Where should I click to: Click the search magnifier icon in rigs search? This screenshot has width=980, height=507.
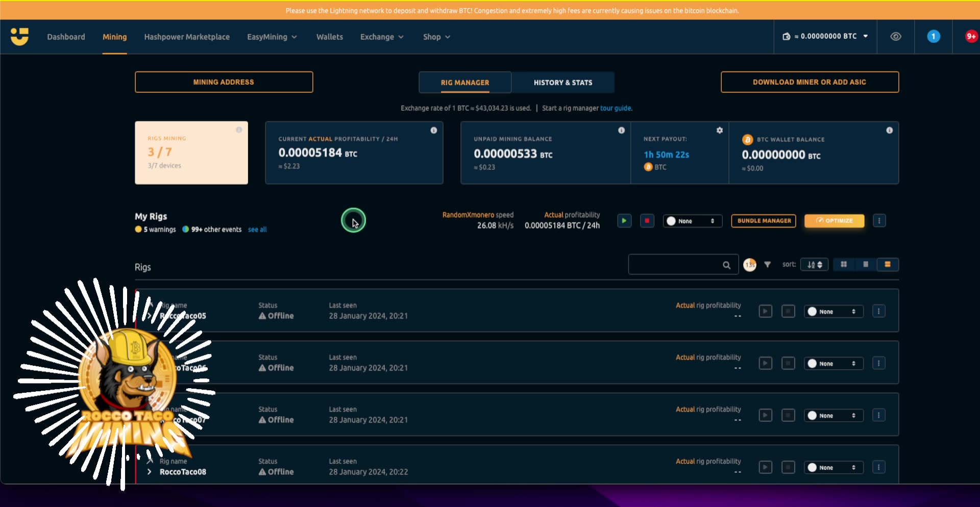727,265
